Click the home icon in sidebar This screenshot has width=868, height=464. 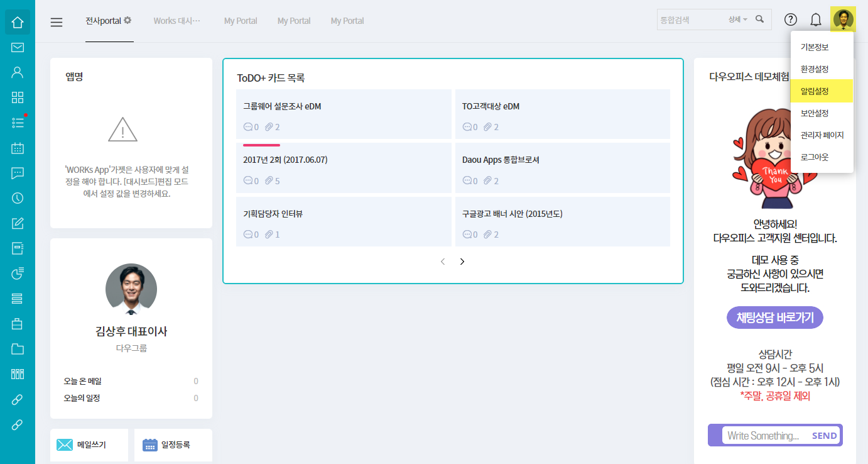pyautogui.click(x=18, y=23)
